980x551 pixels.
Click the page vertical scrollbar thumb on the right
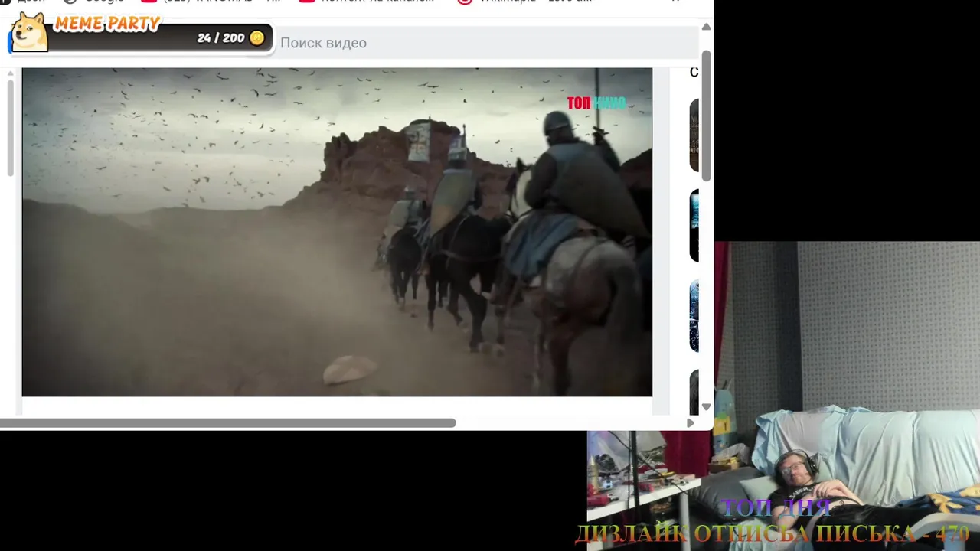[707, 115]
